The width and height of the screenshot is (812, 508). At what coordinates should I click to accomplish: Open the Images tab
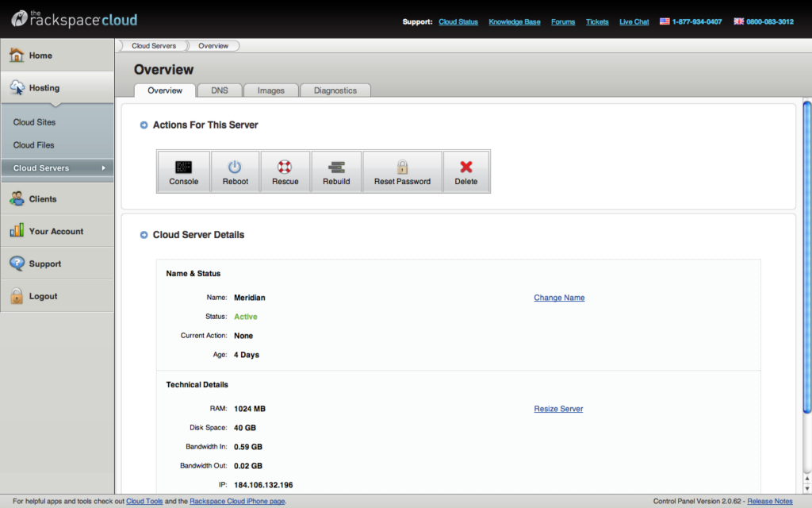(271, 90)
